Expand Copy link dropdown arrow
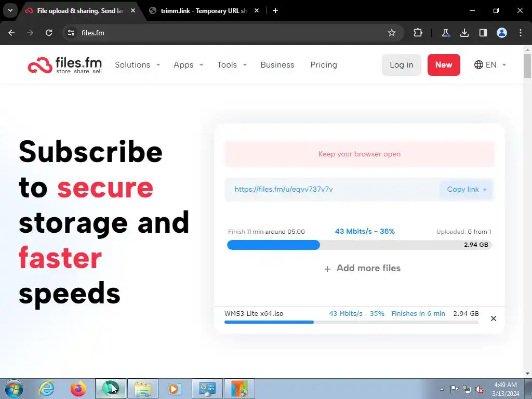The height and width of the screenshot is (399, 532). point(485,190)
